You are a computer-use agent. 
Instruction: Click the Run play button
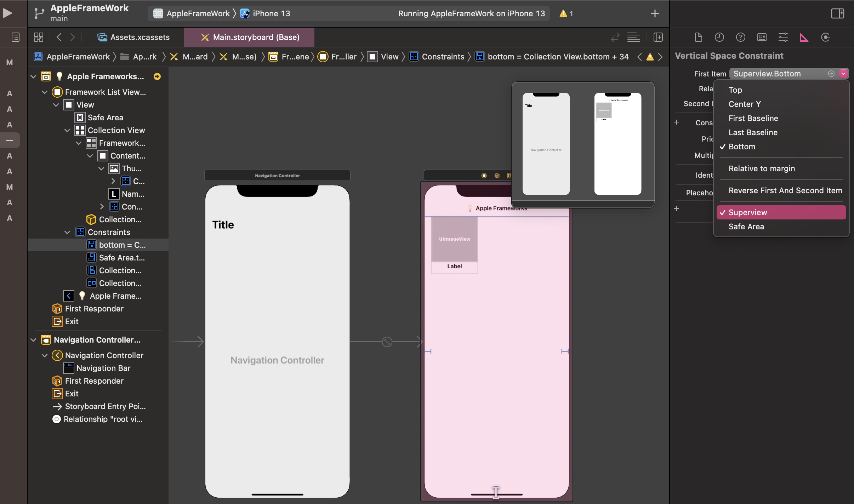click(x=7, y=13)
